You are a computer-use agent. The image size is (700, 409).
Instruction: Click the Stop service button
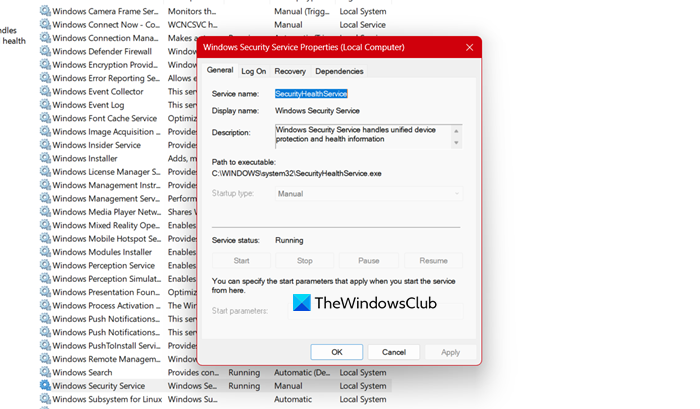point(305,260)
